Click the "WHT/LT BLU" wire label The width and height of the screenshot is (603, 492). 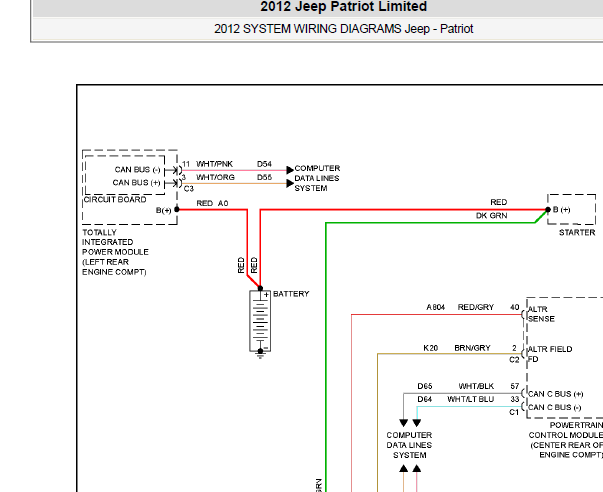point(470,399)
